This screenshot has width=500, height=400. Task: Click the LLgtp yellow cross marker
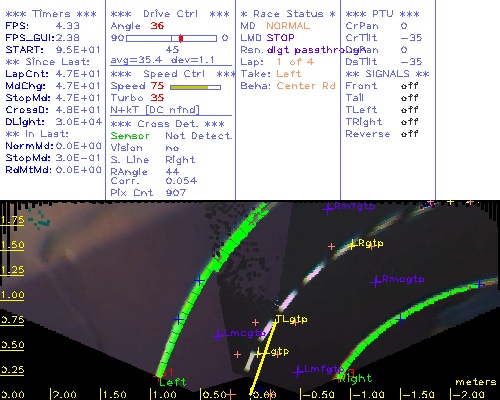259,353
